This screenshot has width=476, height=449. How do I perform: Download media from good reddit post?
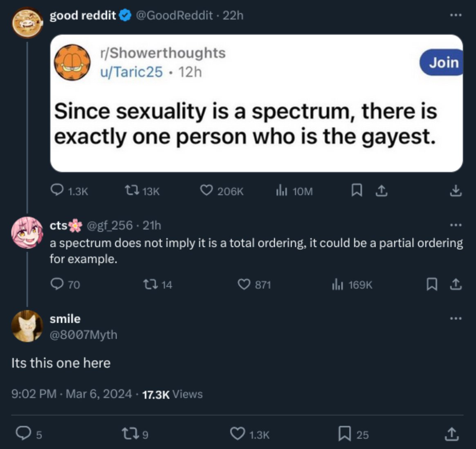[456, 191]
